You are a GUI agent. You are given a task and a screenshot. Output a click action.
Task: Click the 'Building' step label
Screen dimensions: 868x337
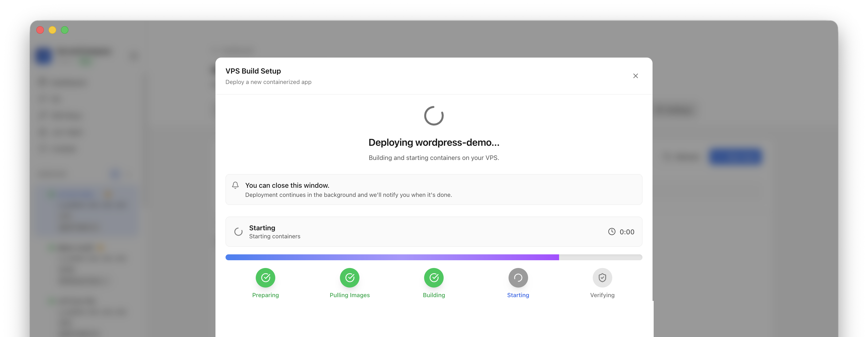(x=434, y=295)
